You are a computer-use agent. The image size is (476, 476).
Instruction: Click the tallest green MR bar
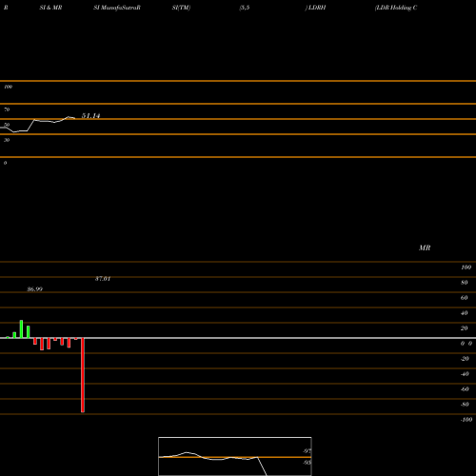(x=21, y=329)
